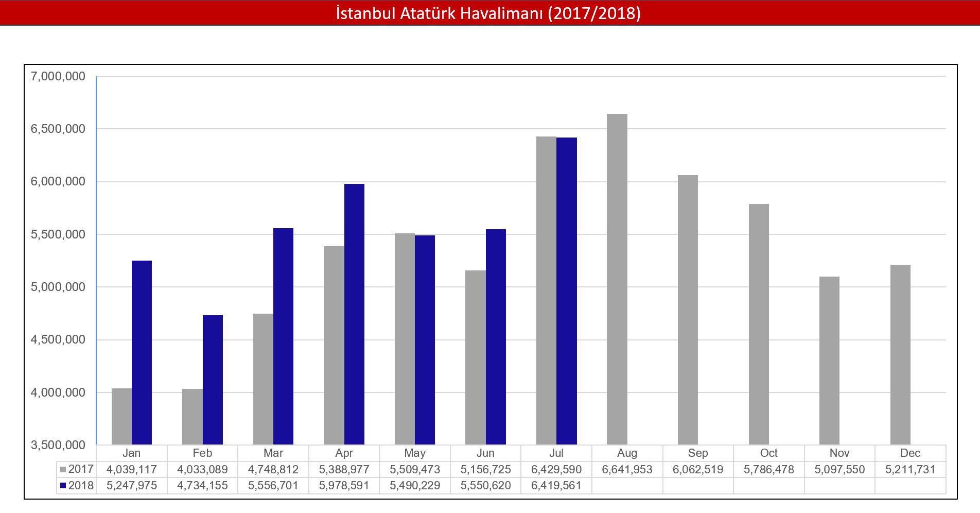Screen dimensions: 980x513
Task: Select the 2018 Apr value 5,978,591
Action: tap(344, 486)
